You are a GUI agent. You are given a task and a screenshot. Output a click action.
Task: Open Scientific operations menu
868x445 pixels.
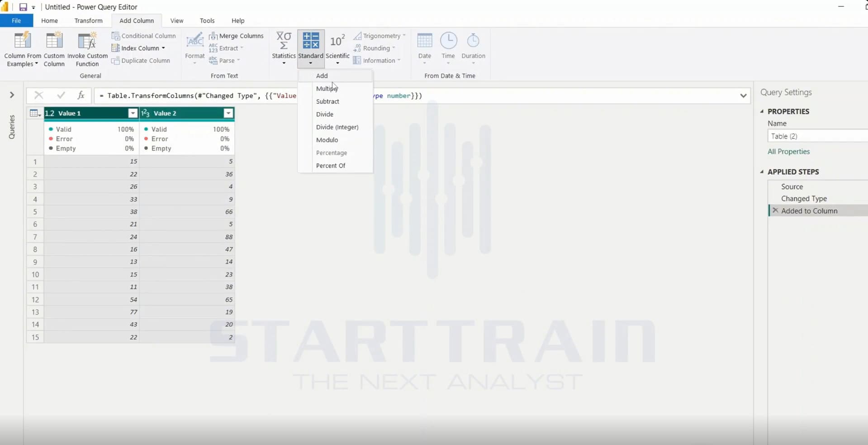(x=337, y=48)
